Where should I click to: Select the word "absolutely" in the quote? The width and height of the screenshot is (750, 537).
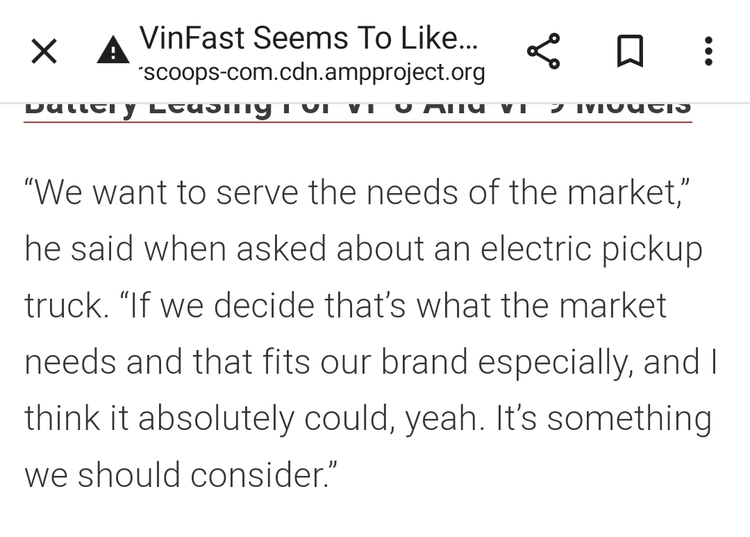point(216,420)
